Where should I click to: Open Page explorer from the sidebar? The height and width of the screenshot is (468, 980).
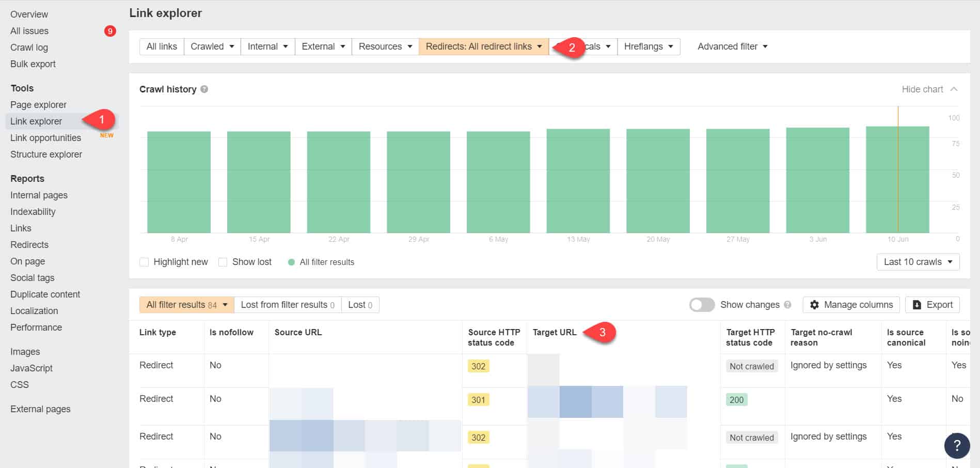click(x=38, y=104)
